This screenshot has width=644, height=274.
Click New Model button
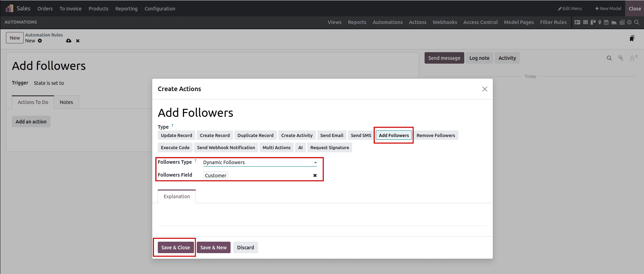point(608,9)
